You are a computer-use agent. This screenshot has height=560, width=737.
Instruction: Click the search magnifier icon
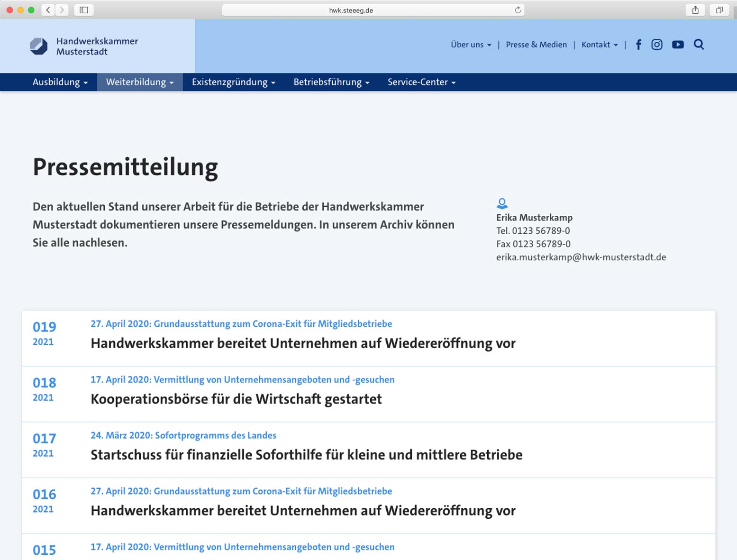coord(699,45)
